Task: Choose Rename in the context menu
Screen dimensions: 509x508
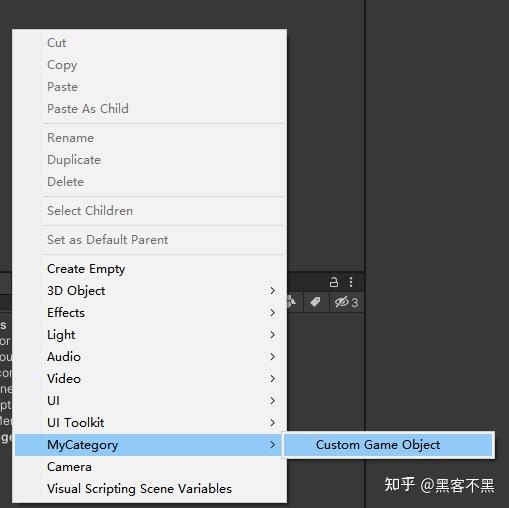Action: 149,138
